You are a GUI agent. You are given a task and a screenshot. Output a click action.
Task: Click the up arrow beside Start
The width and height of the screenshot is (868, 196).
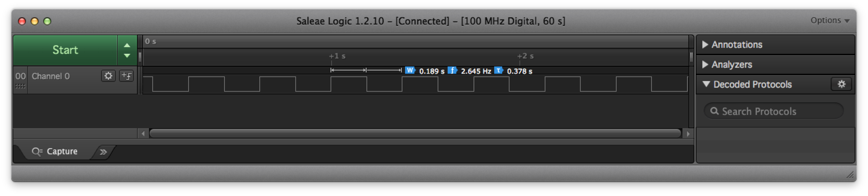pyautogui.click(x=127, y=45)
